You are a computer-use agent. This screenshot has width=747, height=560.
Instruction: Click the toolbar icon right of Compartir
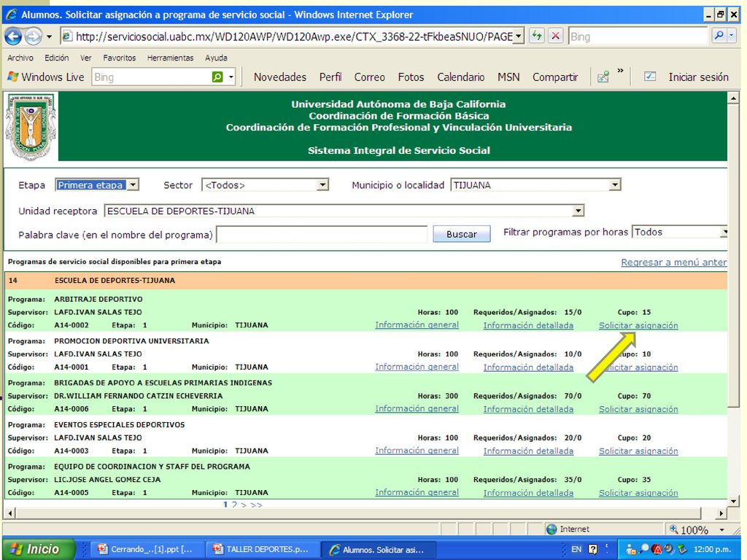pyautogui.click(x=603, y=77)
